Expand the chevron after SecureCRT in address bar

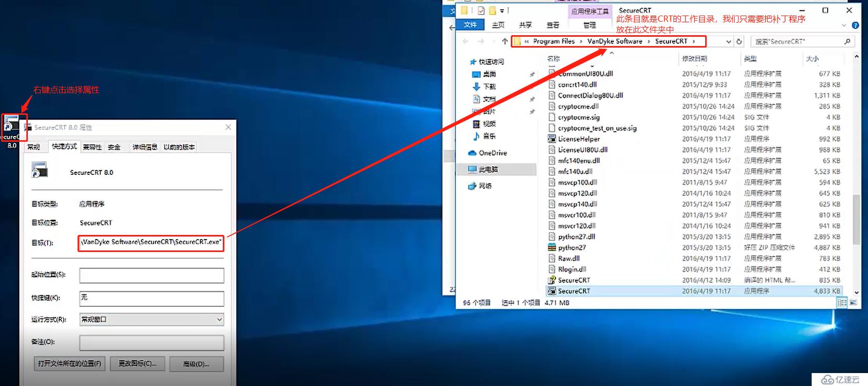point(694,41)
